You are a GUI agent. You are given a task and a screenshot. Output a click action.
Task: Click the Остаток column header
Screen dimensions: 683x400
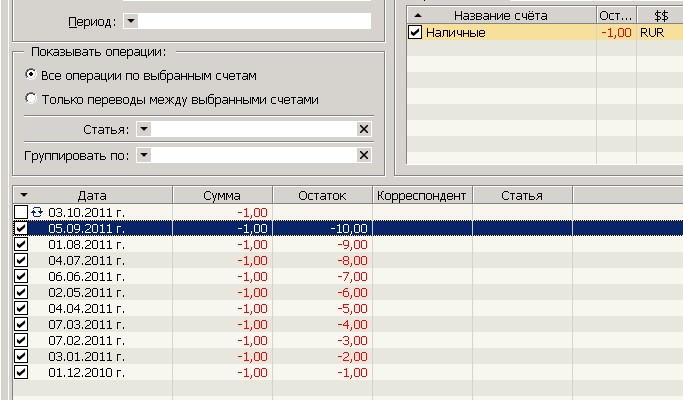click(321, 195)
